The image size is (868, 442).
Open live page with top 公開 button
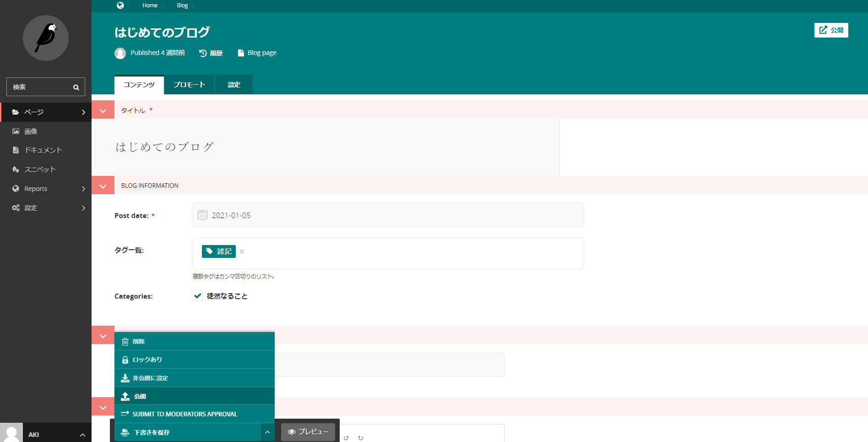(x=831, y=30)
